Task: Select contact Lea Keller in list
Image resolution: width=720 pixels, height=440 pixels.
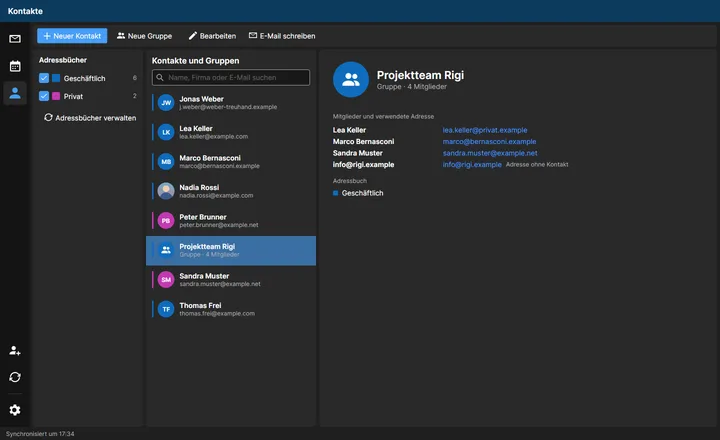Action: (x=231, y=132)
